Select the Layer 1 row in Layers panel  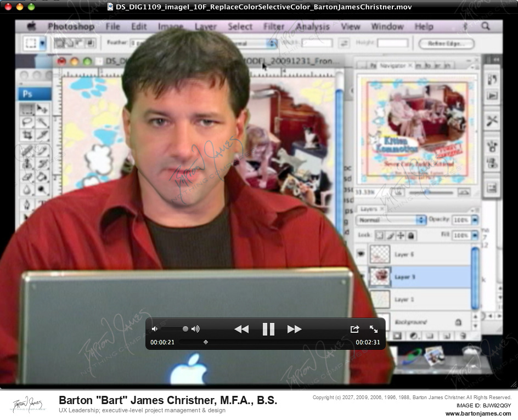(x=420, y=299)
